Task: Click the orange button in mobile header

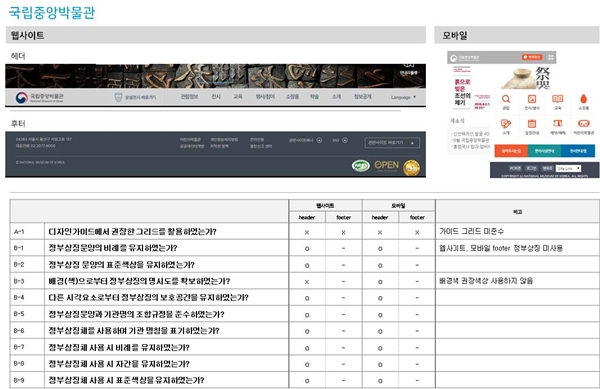Action: 532,57
